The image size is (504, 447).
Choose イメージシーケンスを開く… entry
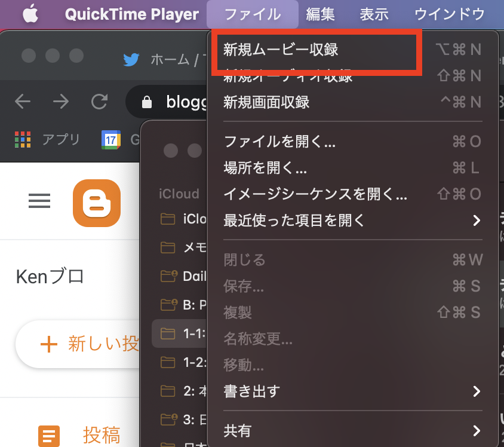pos(352,194)
